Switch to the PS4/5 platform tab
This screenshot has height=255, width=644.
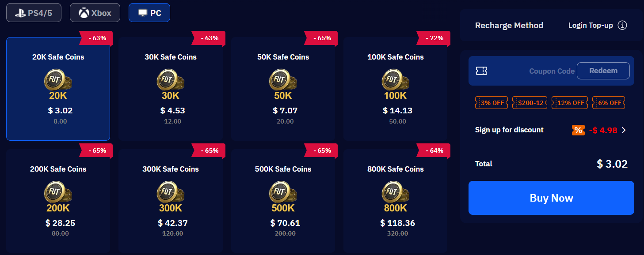click(x=34, y=13)
